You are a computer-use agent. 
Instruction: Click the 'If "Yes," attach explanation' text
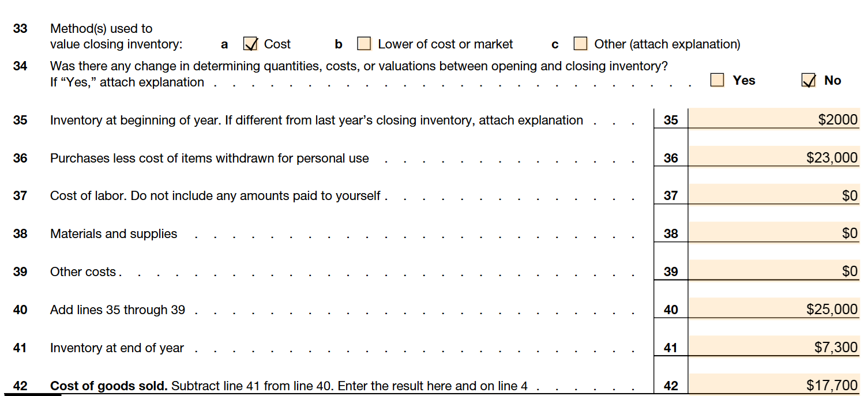pyautogui.click(x=127, y=82)
